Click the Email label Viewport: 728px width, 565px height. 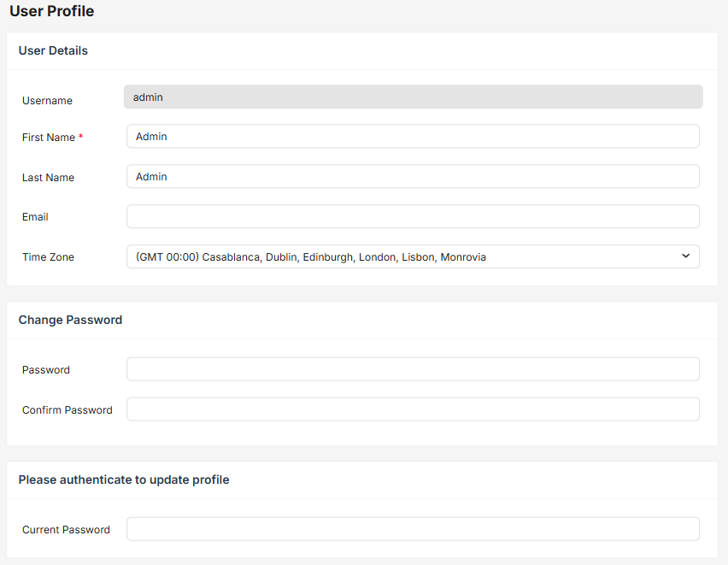(35, 217)
